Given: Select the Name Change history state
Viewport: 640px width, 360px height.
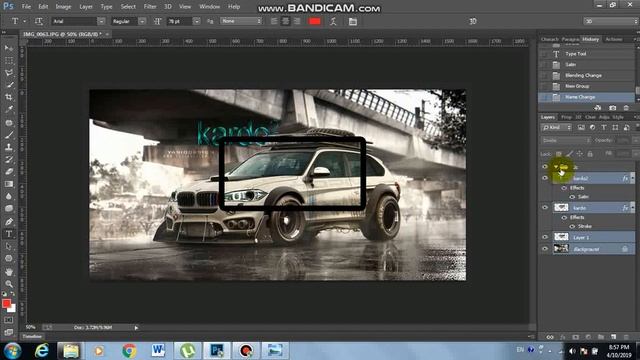Looking at the screenshot, I should [x=586, y=97].
